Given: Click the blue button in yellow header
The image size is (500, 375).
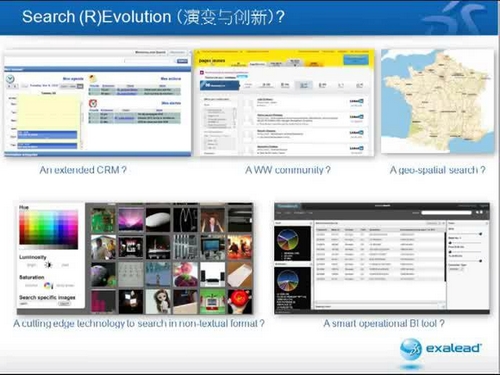Looking at the screenshot, I should tap(356, 60).
